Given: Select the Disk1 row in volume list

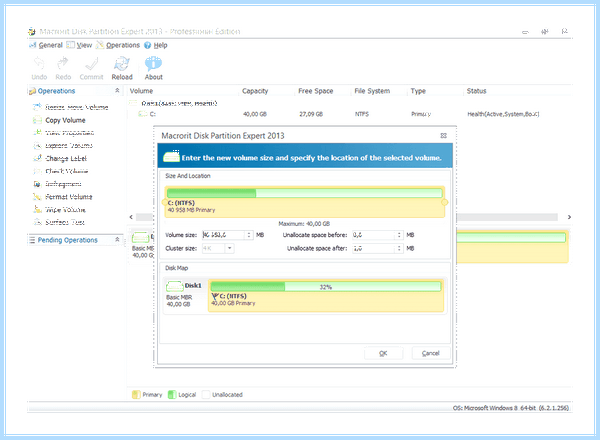Looking at the screenshot, I should pyautogui.click(x=349, y=103).
